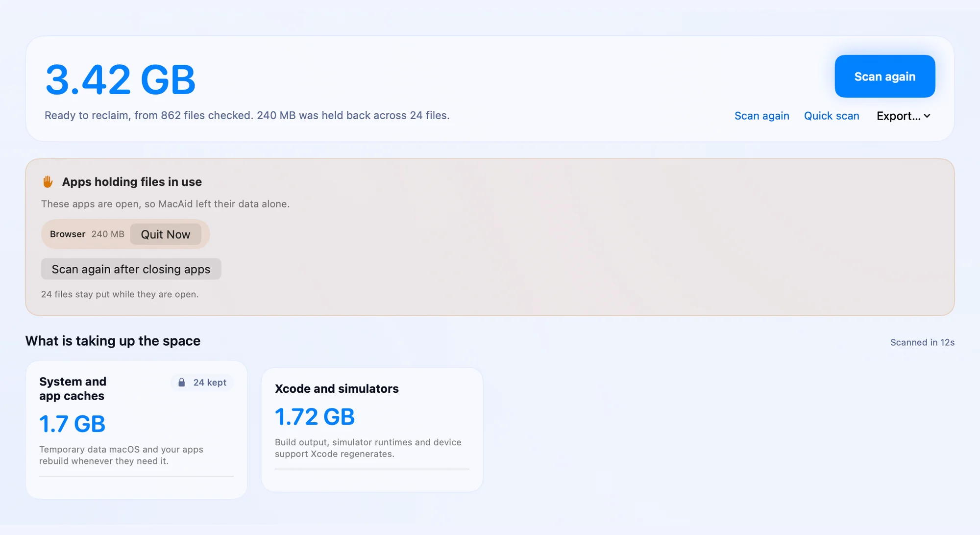Open the System and app caches card

(136, 430)
